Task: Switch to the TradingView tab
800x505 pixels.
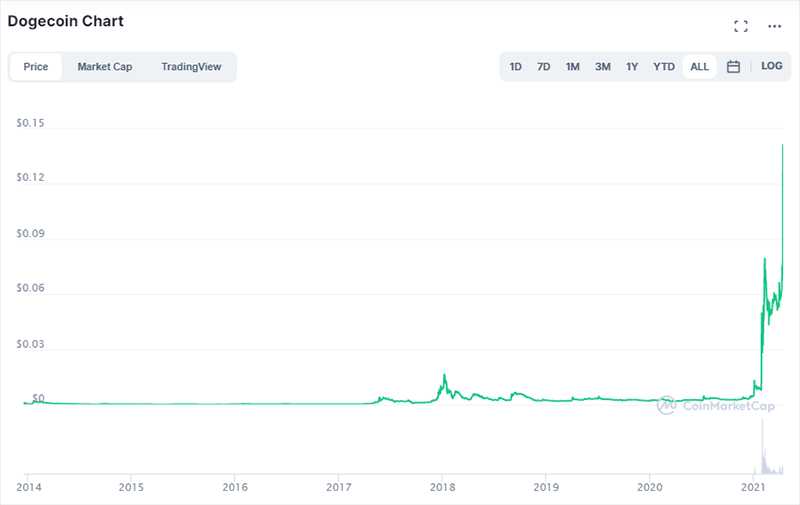Action: click(191, 67)
